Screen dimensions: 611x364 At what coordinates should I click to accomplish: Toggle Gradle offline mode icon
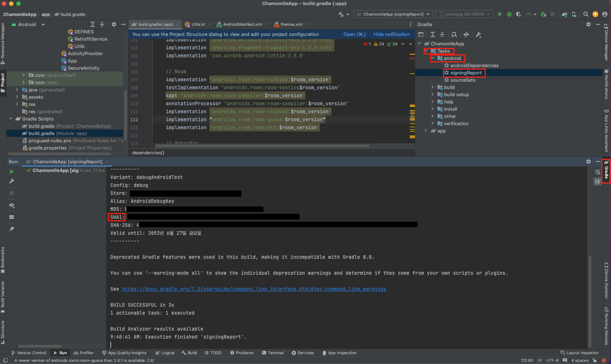pos(466,34)
